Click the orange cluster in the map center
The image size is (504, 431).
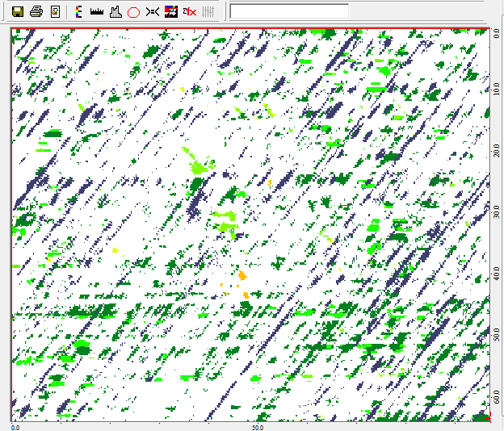(241, 276)
